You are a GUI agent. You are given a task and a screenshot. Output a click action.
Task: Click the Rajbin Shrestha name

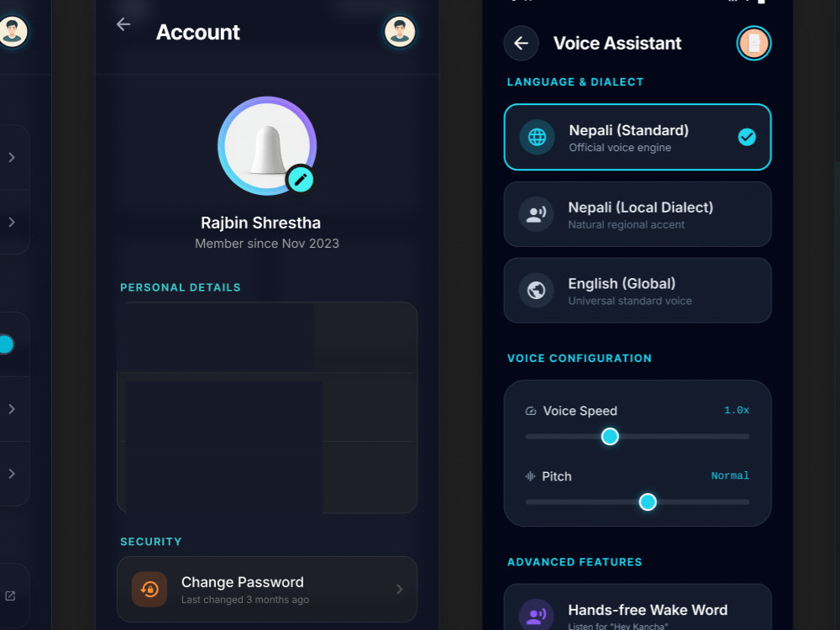(261, 223)
